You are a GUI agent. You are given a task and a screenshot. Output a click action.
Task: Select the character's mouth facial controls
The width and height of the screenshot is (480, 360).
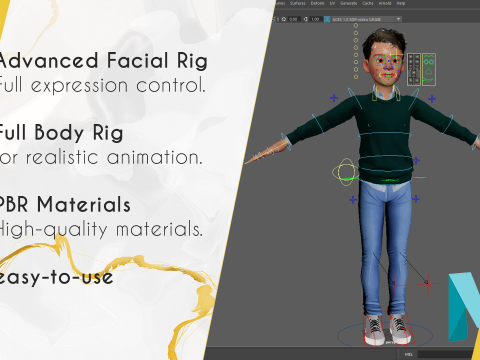click(388, 75)
